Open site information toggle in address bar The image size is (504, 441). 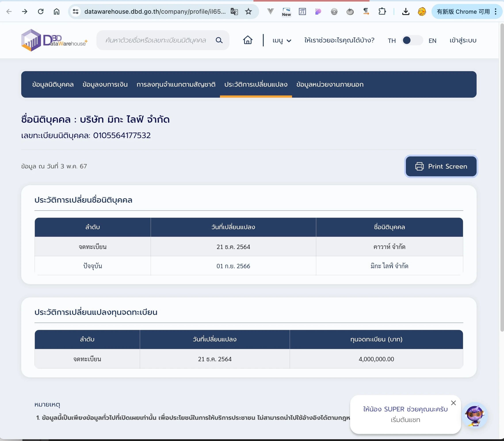pos(76,11)
